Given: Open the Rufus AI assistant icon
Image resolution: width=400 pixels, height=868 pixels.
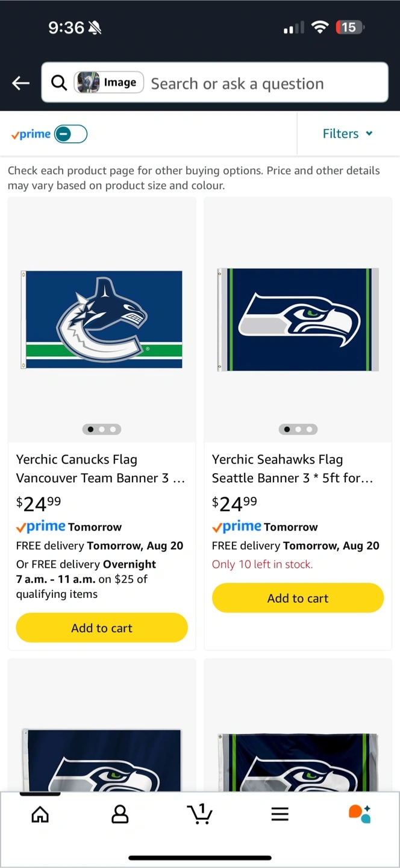Looking at the screenshot, I should tap(360, 814).
